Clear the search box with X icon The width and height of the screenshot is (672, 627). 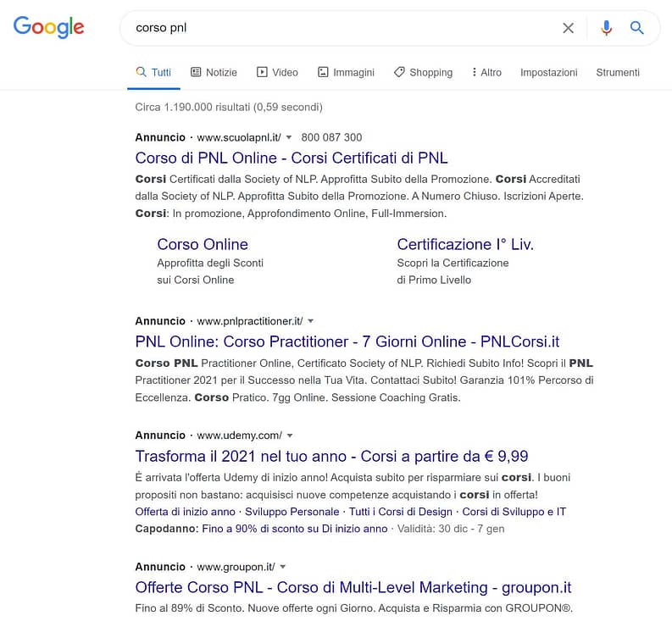pos(568,28)
